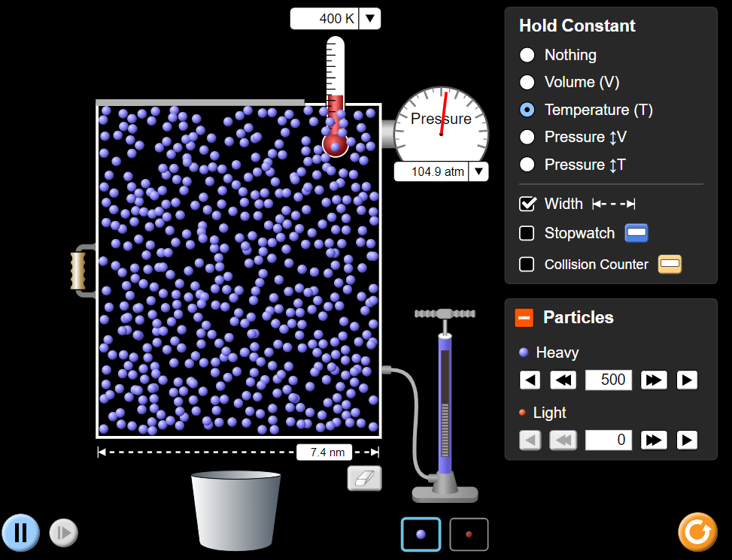
Task: Click the container's left resize handle
Action: (x=78, y=271)
